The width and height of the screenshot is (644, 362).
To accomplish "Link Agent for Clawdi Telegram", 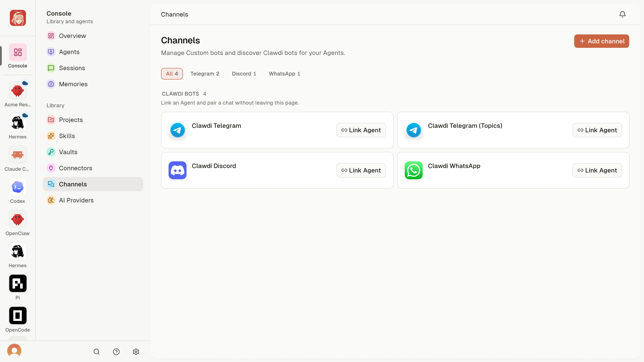I will click(361, 130).
